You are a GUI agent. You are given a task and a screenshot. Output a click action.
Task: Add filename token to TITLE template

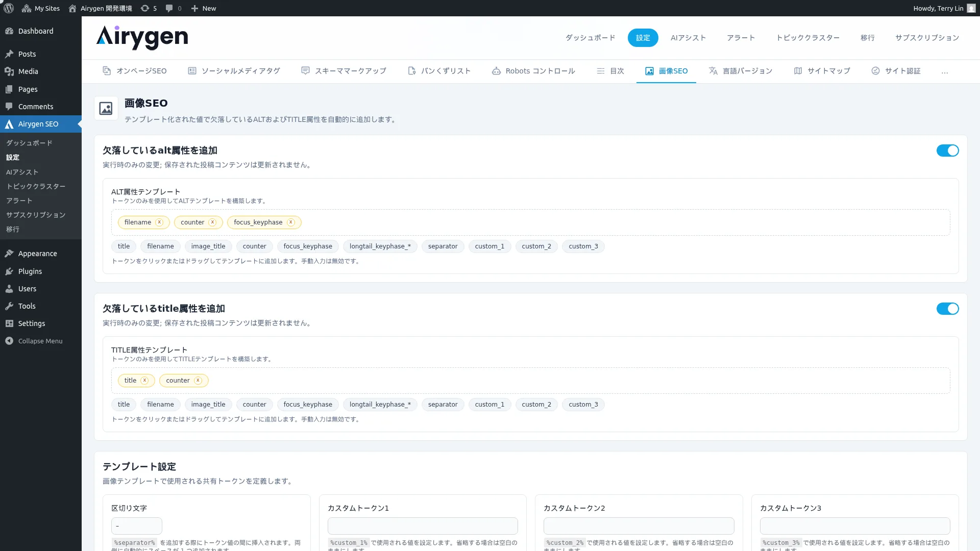(x=160, y=405)
